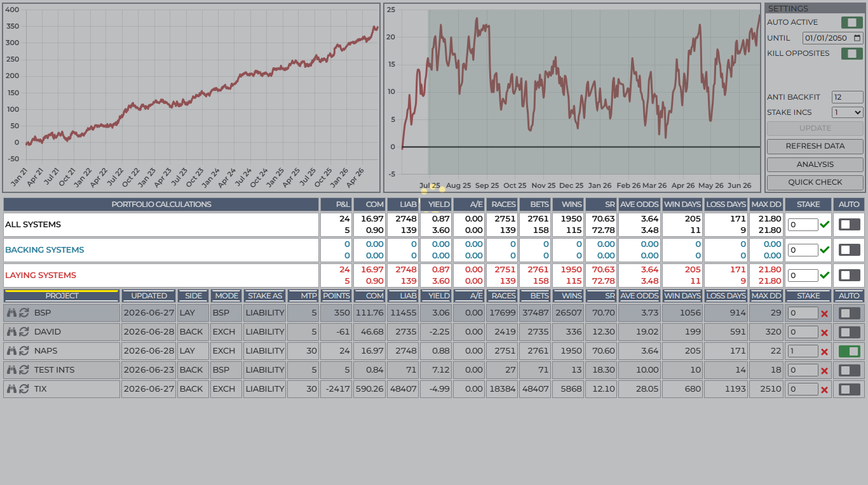Viewport: 868px width, 485px height.
Task: Run QUICK CHECK
Action: coord(815,182)
